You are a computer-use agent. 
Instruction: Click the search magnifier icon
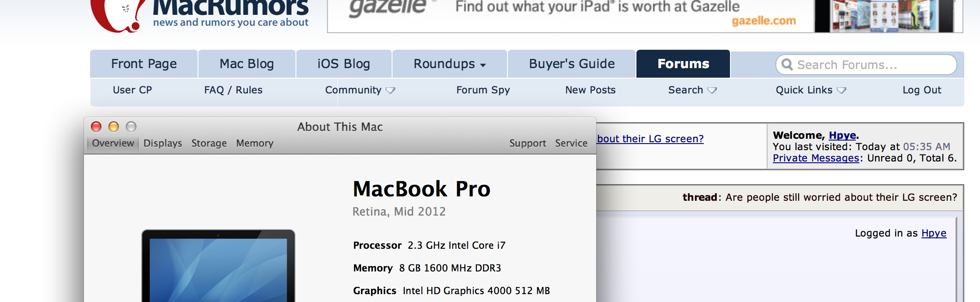click(787, 65)
